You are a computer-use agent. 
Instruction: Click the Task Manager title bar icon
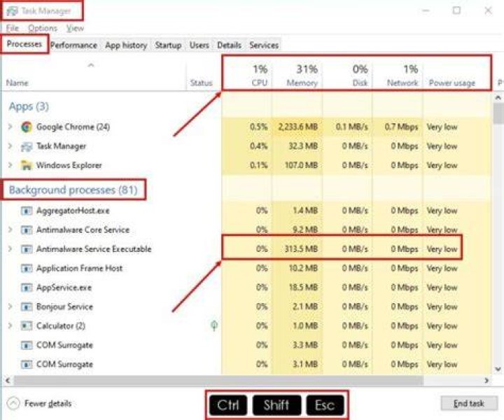[x=12, y=11]
